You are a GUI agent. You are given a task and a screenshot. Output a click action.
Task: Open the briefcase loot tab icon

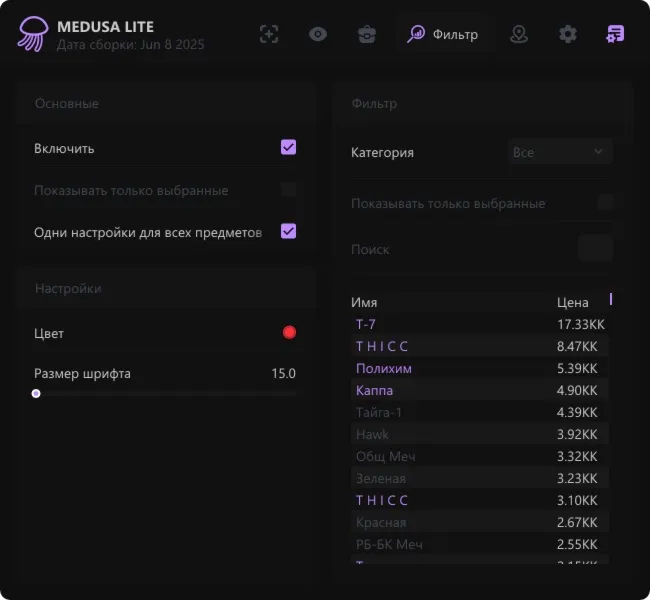point(367,34)
